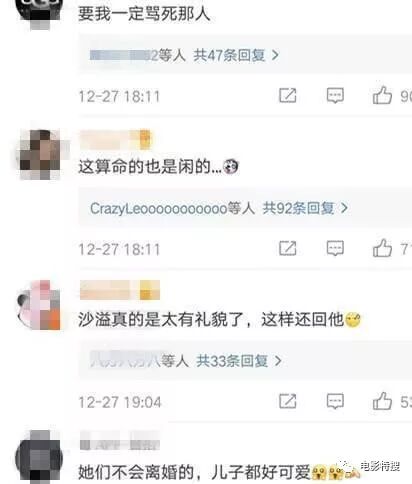Repost the 沙溢真的是太有礼貌了 comment
Viewport: 412px width, 484px height.
pos(287,401)
